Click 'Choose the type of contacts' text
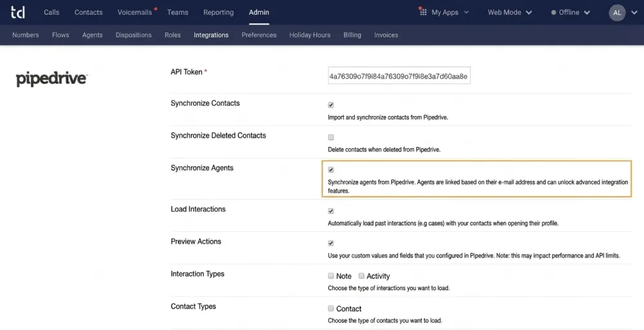The width and height of the screenshot is (644, 330). click(385, 320)
